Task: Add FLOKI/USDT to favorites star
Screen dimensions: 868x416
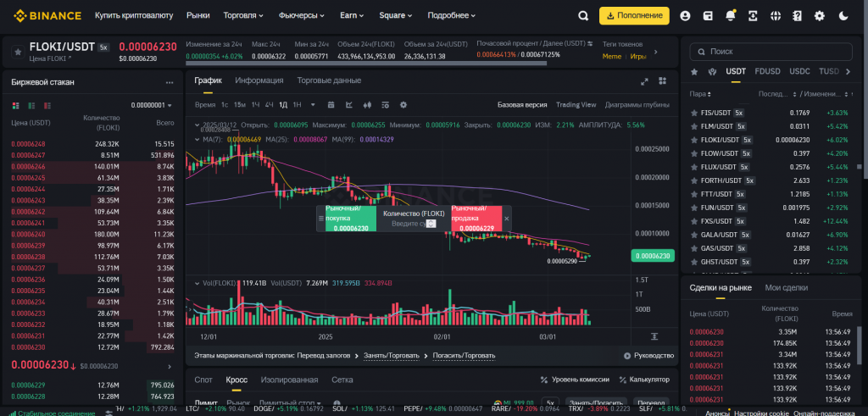Action: point(18,52)
